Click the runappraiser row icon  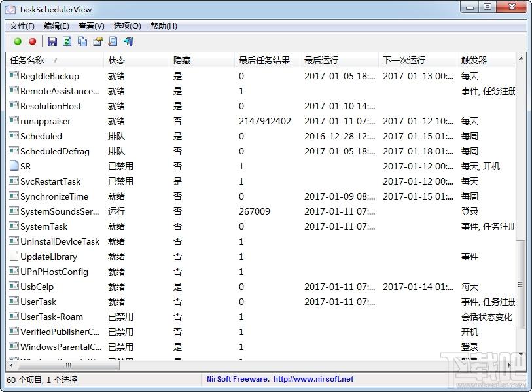(x=14, y=120)
